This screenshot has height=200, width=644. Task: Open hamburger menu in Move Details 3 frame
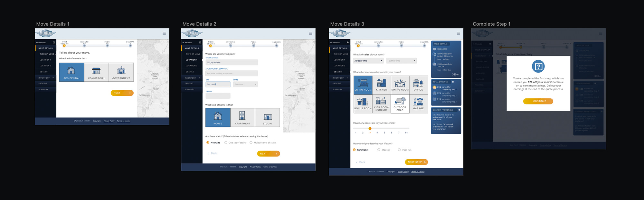(458, 33)
